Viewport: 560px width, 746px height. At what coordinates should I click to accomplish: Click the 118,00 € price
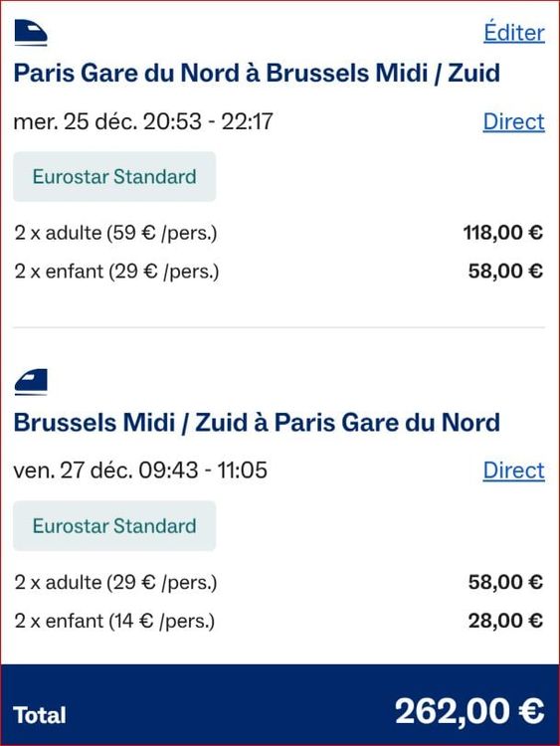click(x=503, y=233)
